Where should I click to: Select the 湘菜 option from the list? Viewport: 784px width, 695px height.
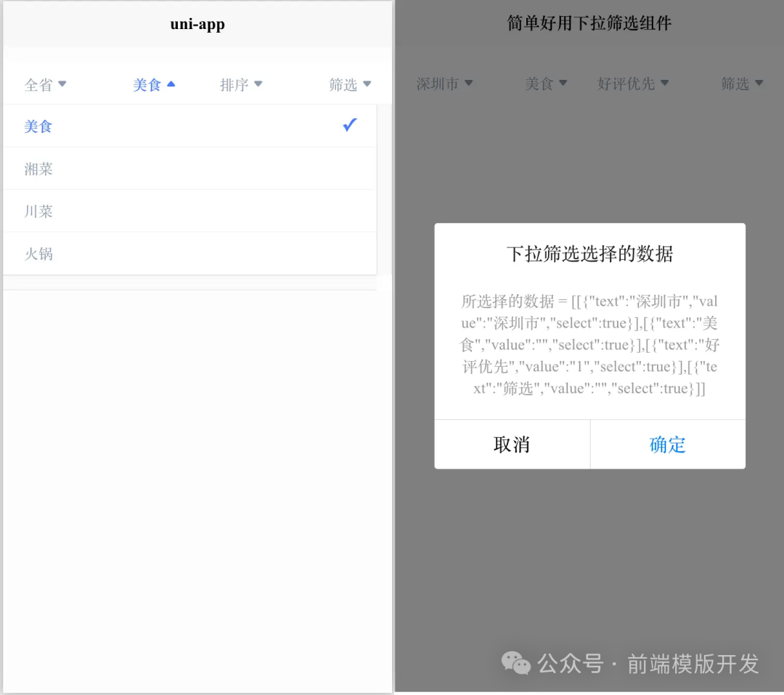(38, 168)
